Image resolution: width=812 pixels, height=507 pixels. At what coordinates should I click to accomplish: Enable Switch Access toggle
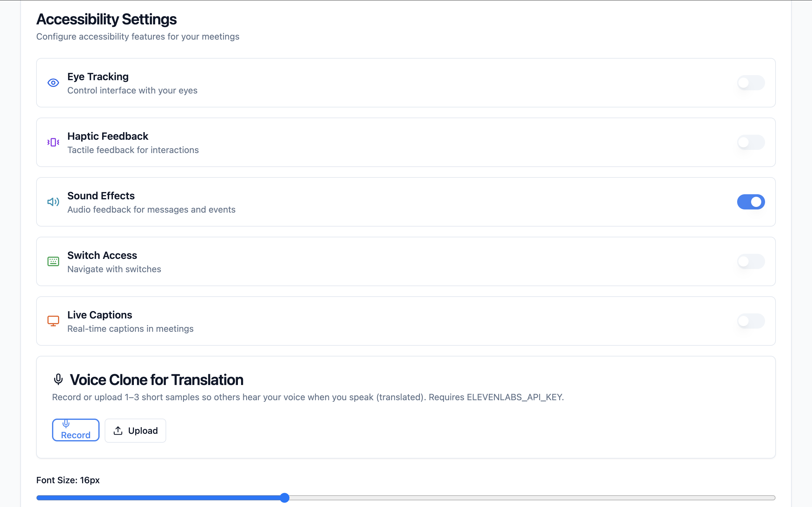[x=750, y=261]
